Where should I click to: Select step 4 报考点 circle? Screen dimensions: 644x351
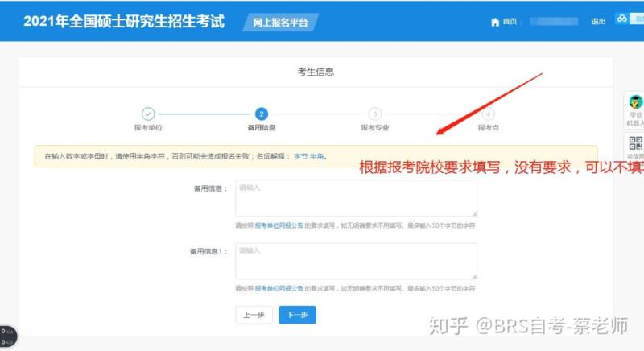coord(488,114)
